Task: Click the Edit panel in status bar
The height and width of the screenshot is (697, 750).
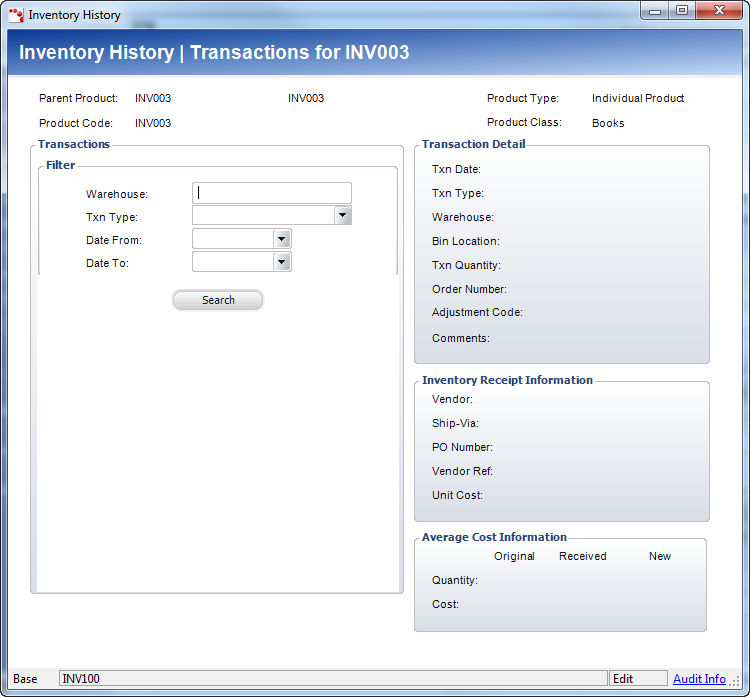Action: click(x=638, y=679)
